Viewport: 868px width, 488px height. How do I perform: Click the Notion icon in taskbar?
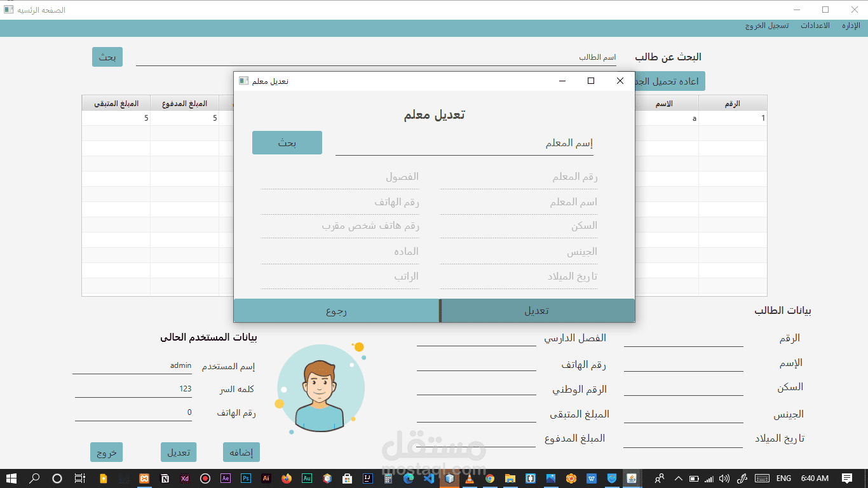coord(165,478)
